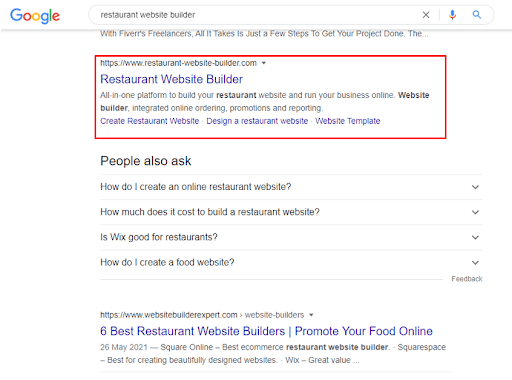The height and width of the screenshot is (380, 512).
Task: Open the Create Restaurant Website sitelink
Action: coord(150,121)
